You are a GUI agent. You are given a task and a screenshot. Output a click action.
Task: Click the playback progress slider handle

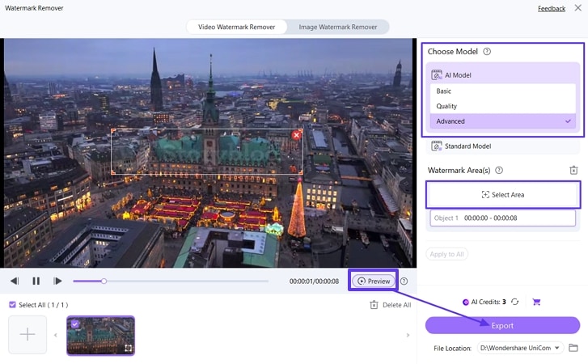(x=104, y=281)
